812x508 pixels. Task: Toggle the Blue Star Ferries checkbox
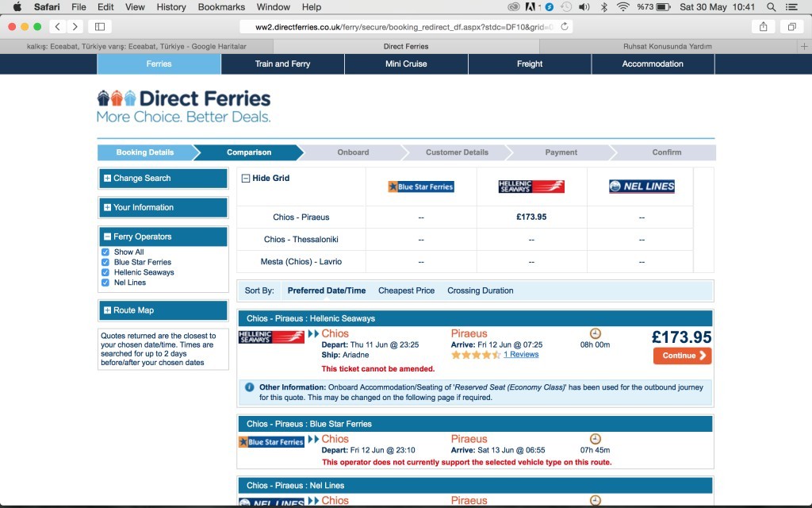pos(105,262)
